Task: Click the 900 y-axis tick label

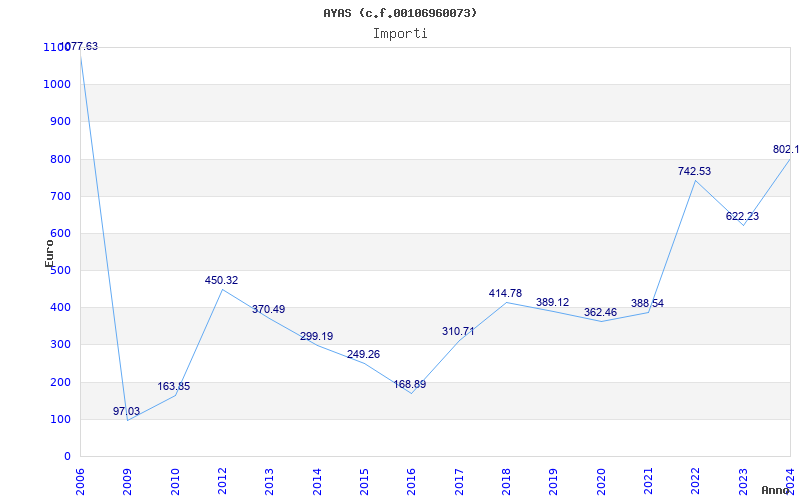Action: [60, 121]
